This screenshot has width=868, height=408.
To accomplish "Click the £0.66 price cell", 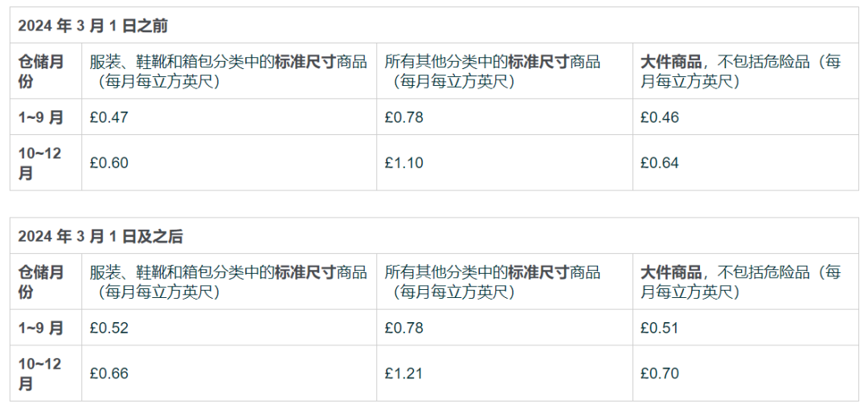I will pos(109,373).
